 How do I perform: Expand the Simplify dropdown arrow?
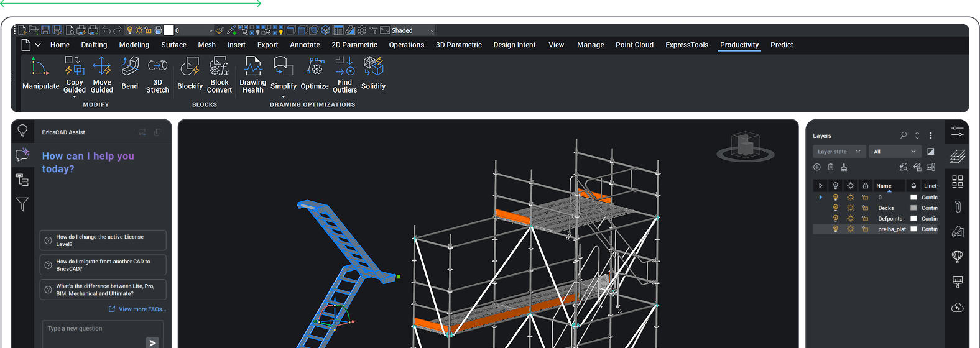[x=283, y=96]
